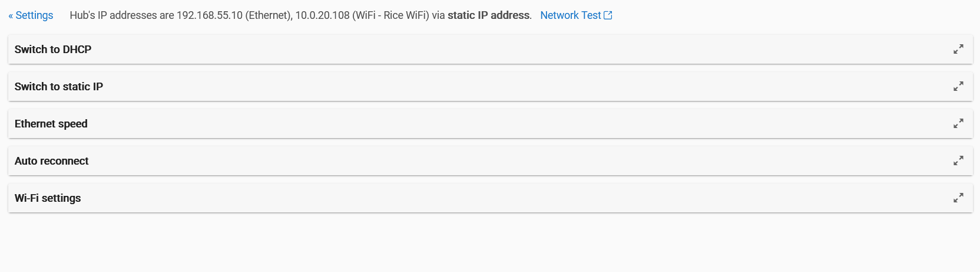This screenshot has height=272, width=980.
Task: Click the "Hub's IP addresses are" text
Action: coord(122,15)
